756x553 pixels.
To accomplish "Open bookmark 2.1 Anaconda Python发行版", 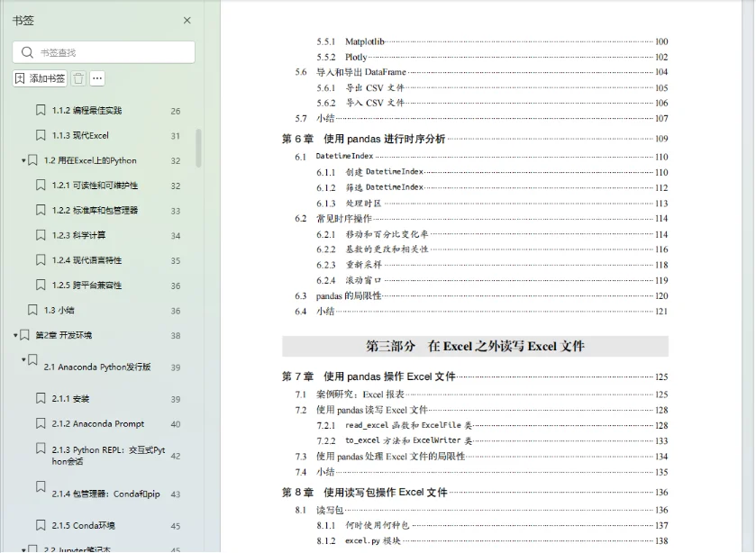I will [97, 367].
